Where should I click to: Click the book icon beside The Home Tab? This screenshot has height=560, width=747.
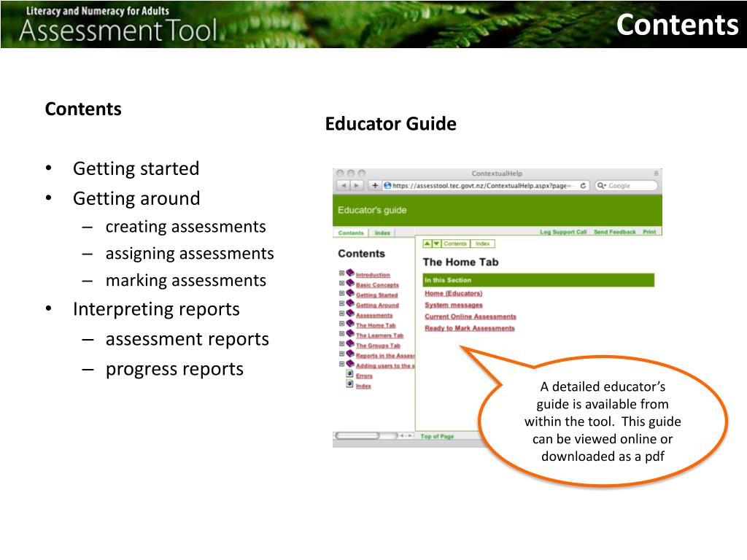pyautogui.click(x=350, y=323)
